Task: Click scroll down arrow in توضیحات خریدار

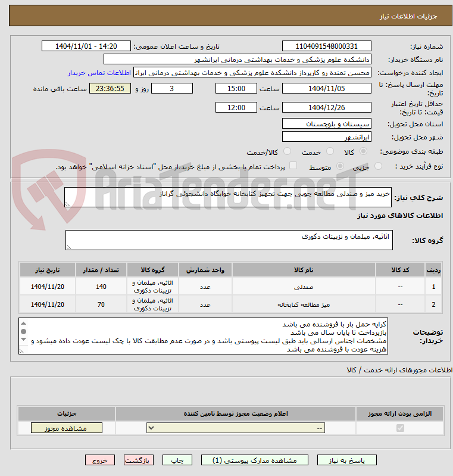Action: 24,340
